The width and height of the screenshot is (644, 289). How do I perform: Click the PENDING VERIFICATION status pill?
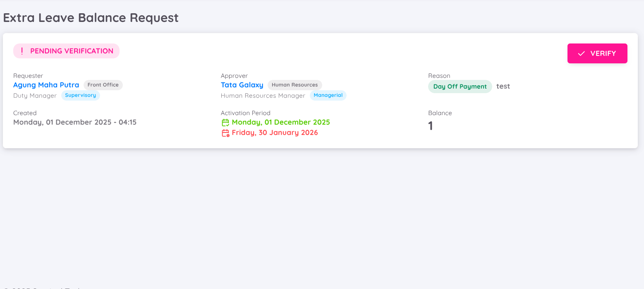[66, 51]
